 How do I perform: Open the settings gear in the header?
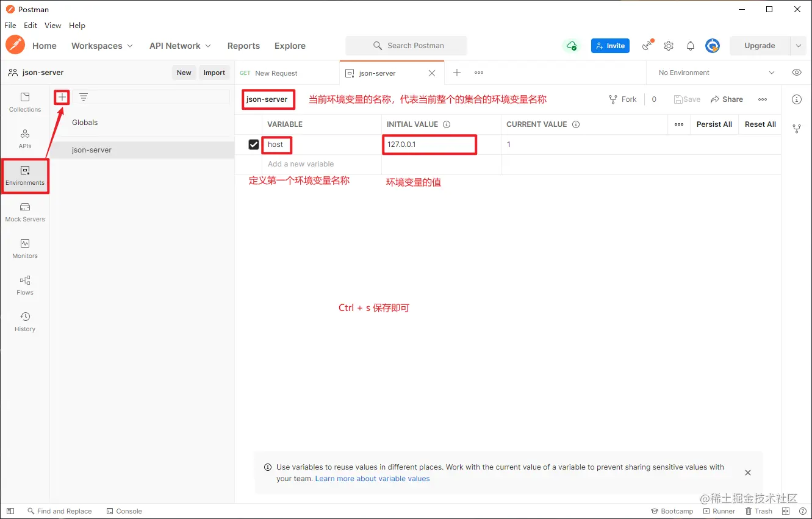click(x=669, y=46)
